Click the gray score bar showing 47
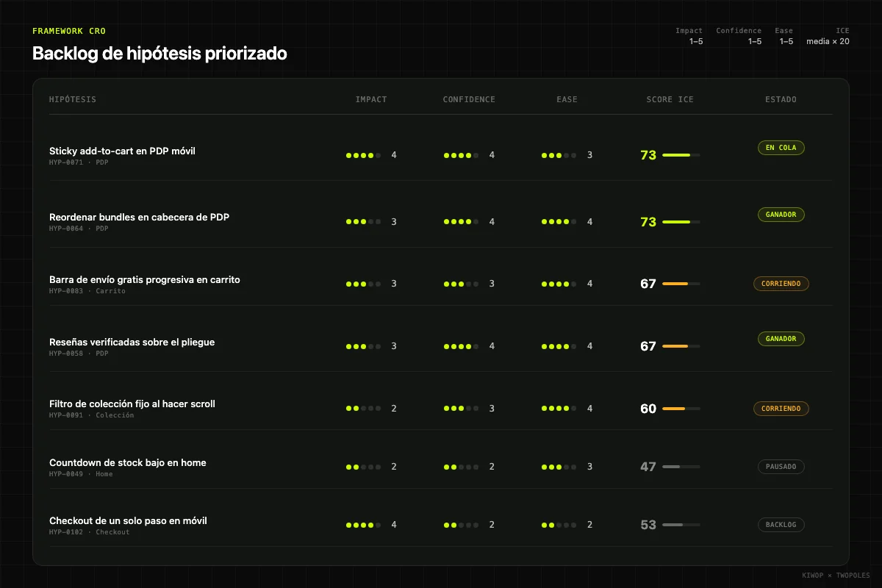The image size is (882, 588). (x=681, y=467)
